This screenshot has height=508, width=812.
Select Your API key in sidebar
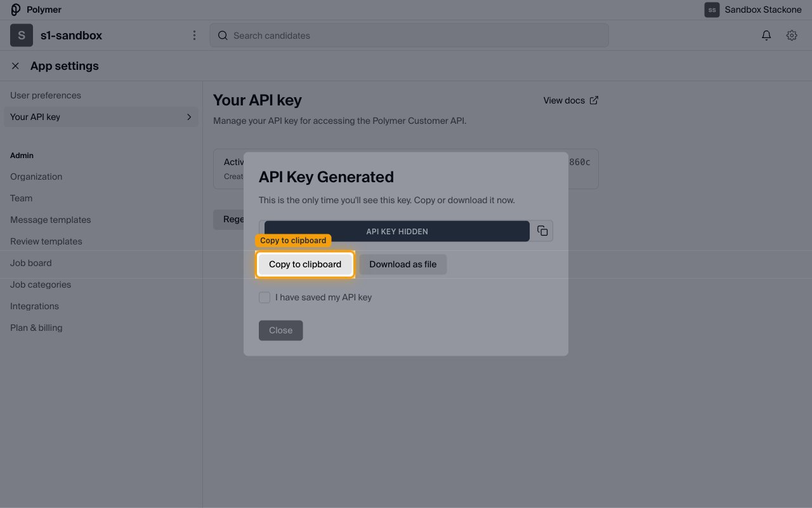point(101,117)
